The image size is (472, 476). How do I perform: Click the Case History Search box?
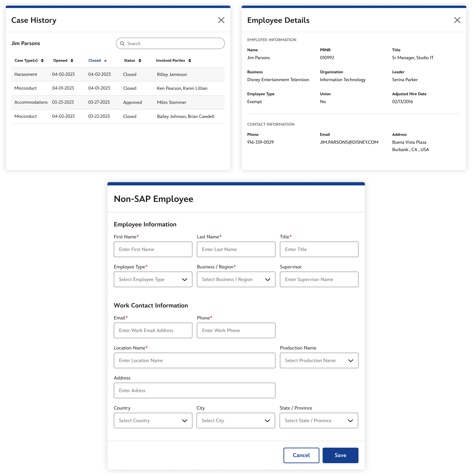(172, 44)
